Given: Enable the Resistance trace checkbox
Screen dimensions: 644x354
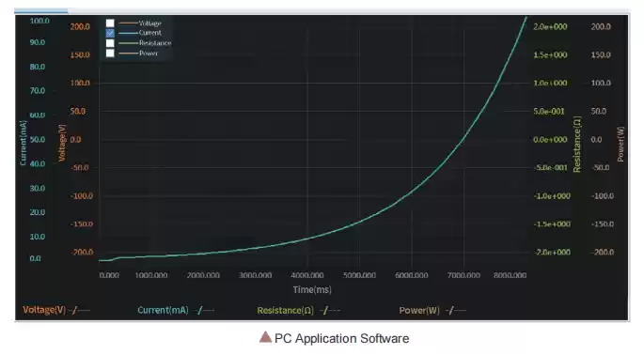Looking at the screenshot, I should [x=110, y=43].
